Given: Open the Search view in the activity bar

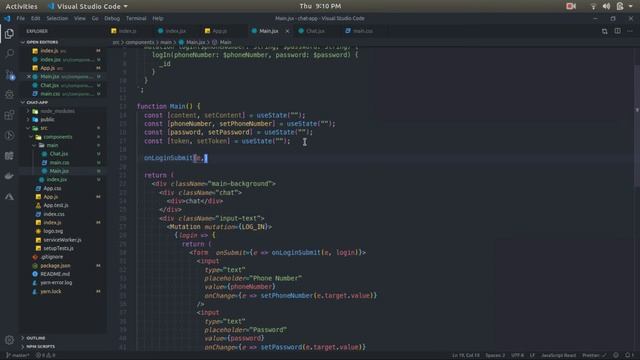Looking at the screenshot, I should (x=9, y=53).
